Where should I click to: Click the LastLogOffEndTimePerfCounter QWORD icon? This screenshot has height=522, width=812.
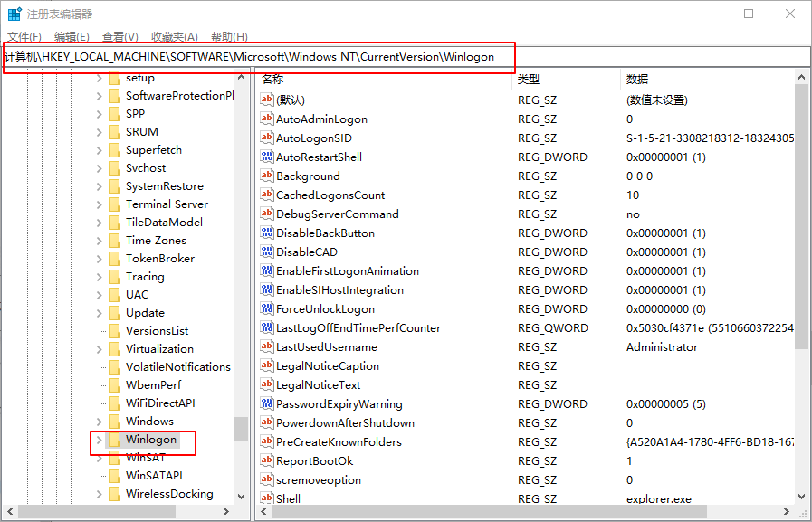tap(267, 327)
